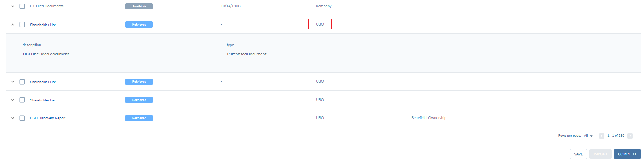Screen dimensions: 644x162
Task: Click the Available status badge
Action: [x=139, y=6]
